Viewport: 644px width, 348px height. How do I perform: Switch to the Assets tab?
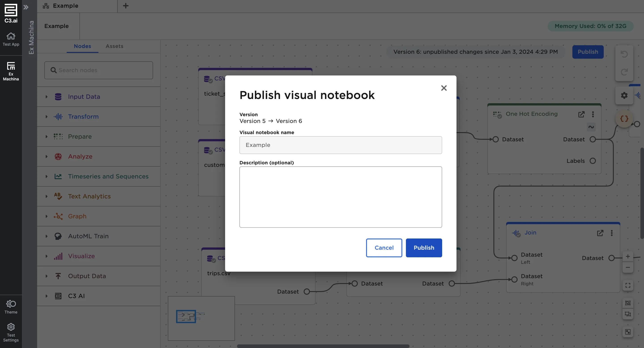(114, 46)
